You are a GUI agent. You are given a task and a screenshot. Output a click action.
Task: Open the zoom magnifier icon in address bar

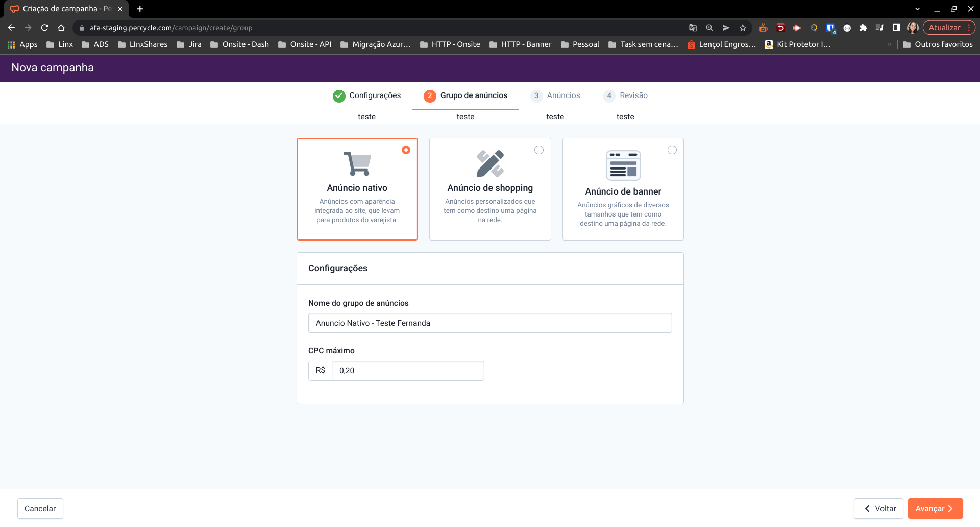click(x=709, y=28)
